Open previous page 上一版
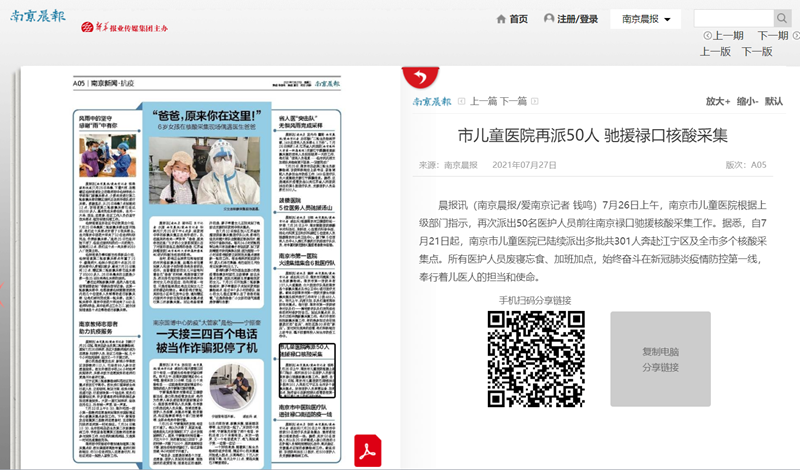800x470 pixels. (715, 52)
